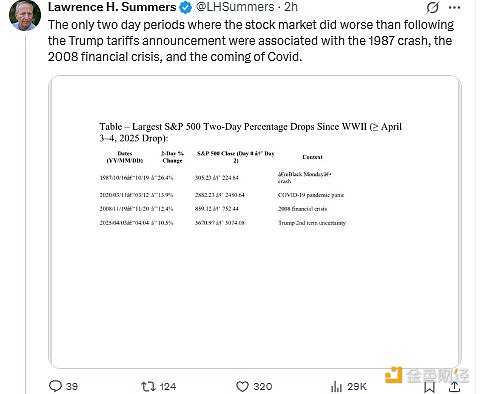480x394 pixels.
Task: Open the three-dot more options menu
Action: click(455, 8)
